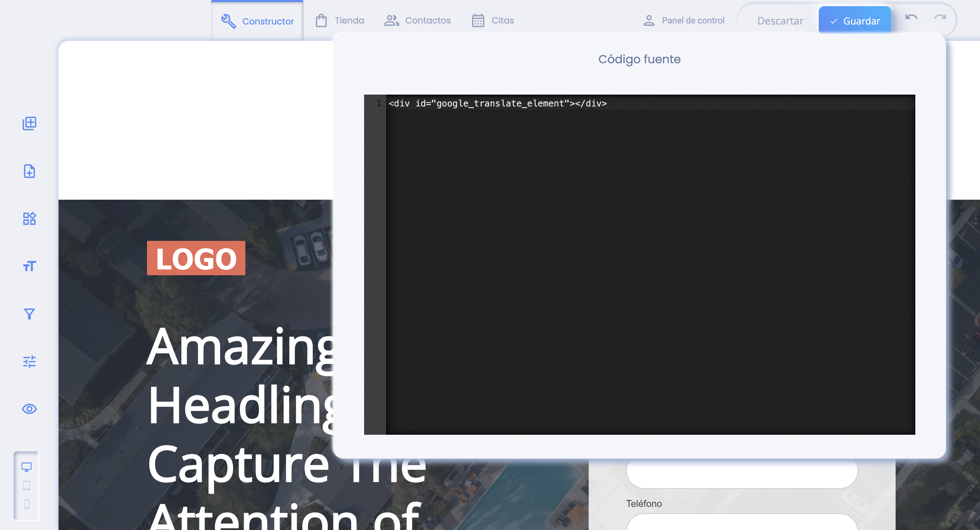Open the Tienda tab
The image size is (980, 530).
[340, 20]
